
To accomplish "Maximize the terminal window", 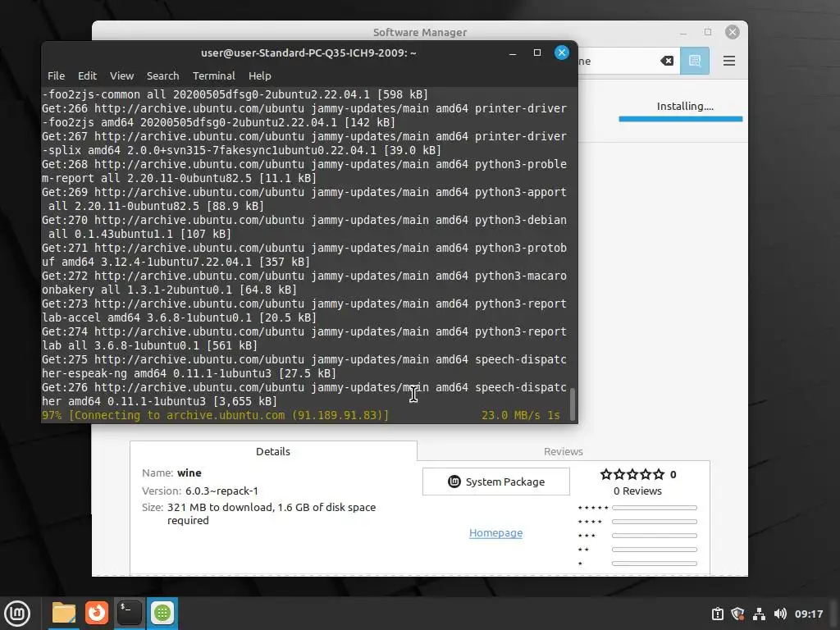I will (537, 52).
